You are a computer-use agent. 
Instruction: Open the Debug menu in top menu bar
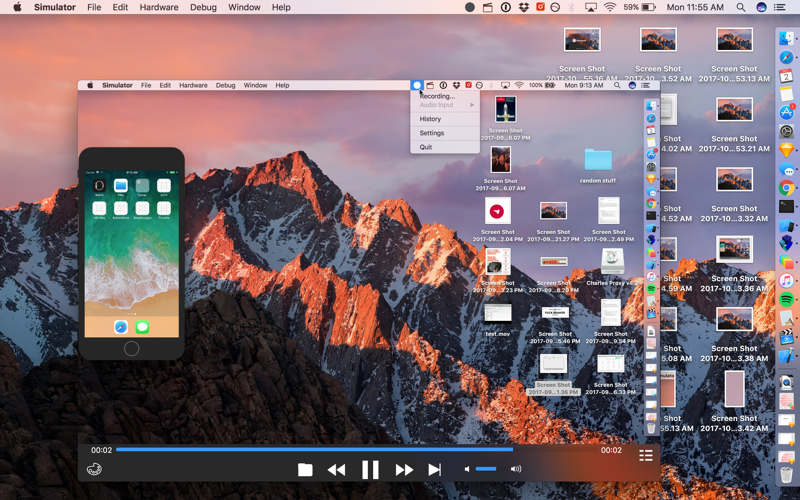[x=203, y=7]
